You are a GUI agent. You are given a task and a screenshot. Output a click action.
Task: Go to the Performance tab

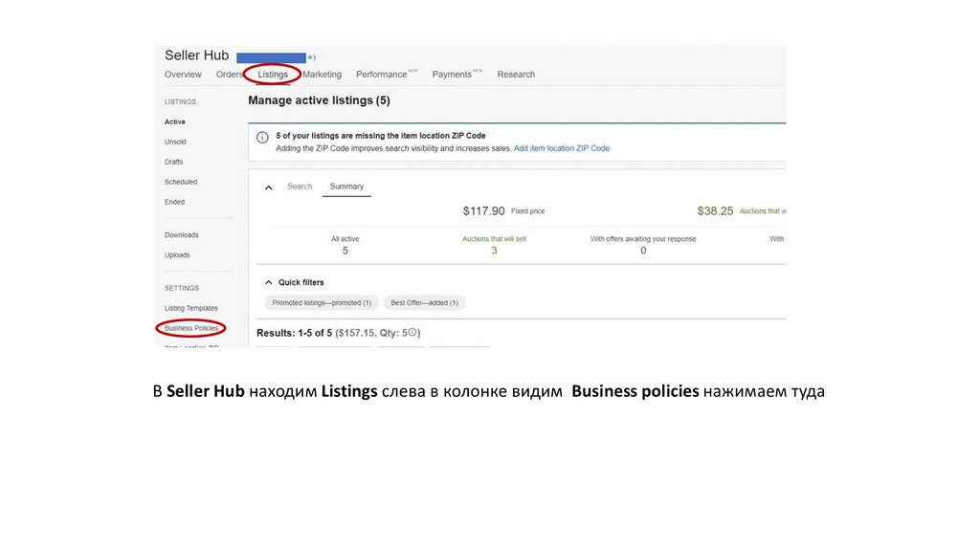pyautogui.click(x=381, y=75)
